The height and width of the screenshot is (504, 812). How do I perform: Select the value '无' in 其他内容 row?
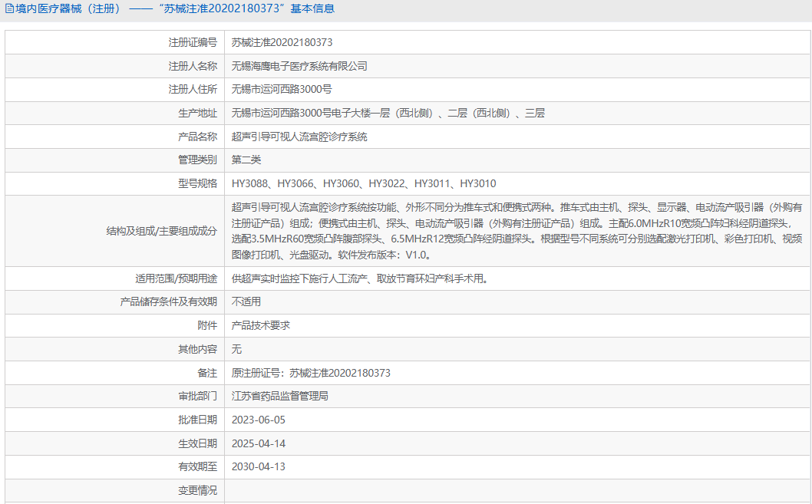[x=236, y=349]
